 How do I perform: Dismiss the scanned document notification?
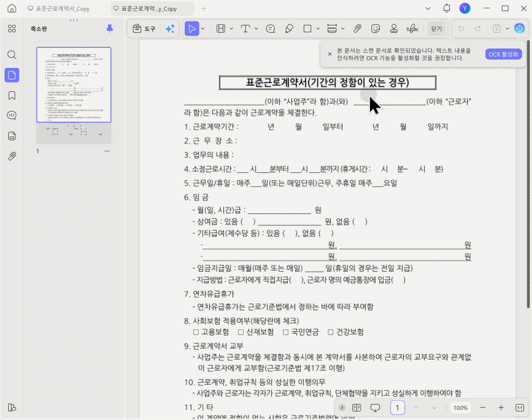coord(330,54)
